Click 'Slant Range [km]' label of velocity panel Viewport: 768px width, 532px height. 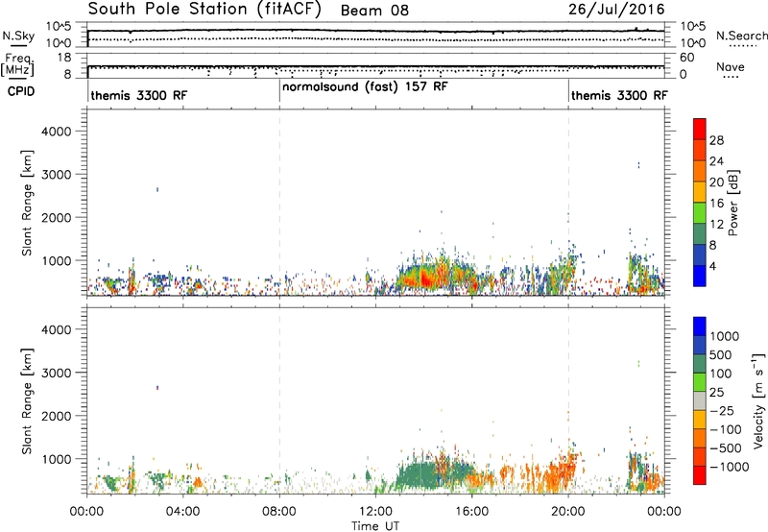tap(27, 400)
